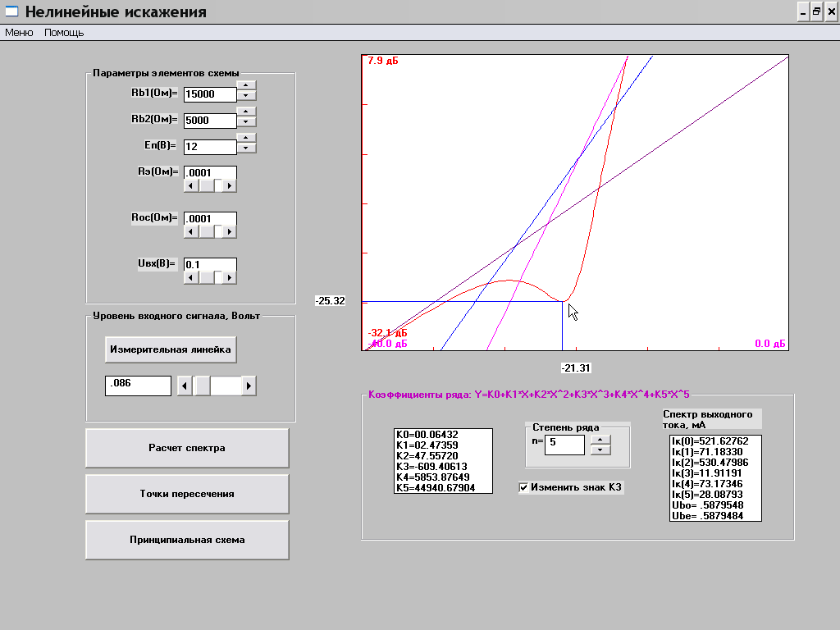Increase Rb1 value with up spinner arrow

click(x=246, y=84)
